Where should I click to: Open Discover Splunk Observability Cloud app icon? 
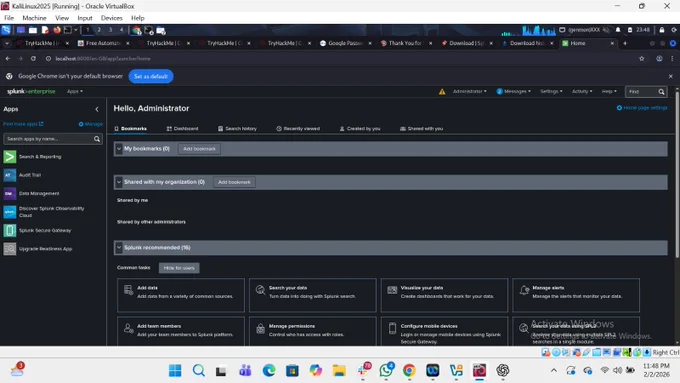point(10,212)
